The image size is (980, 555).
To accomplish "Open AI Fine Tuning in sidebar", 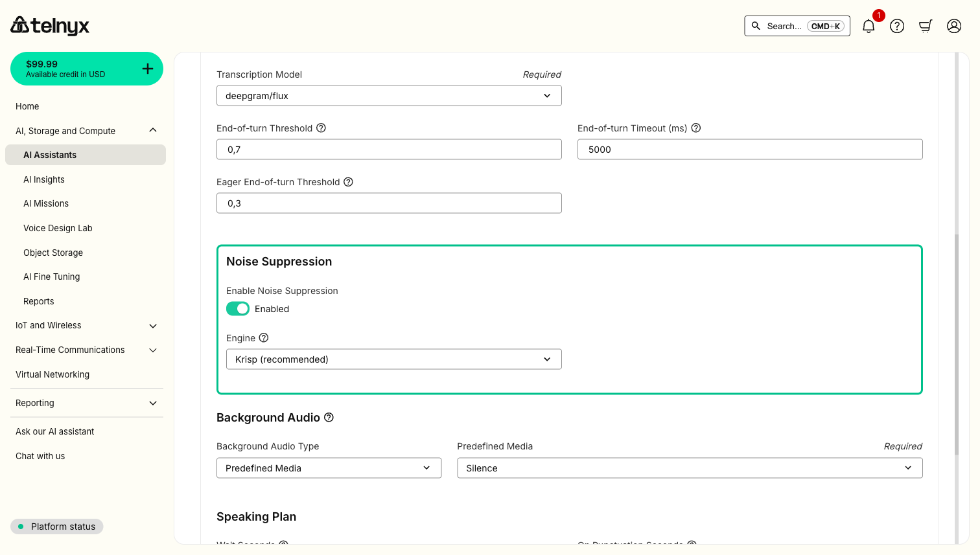I will [x=52, y=277].
